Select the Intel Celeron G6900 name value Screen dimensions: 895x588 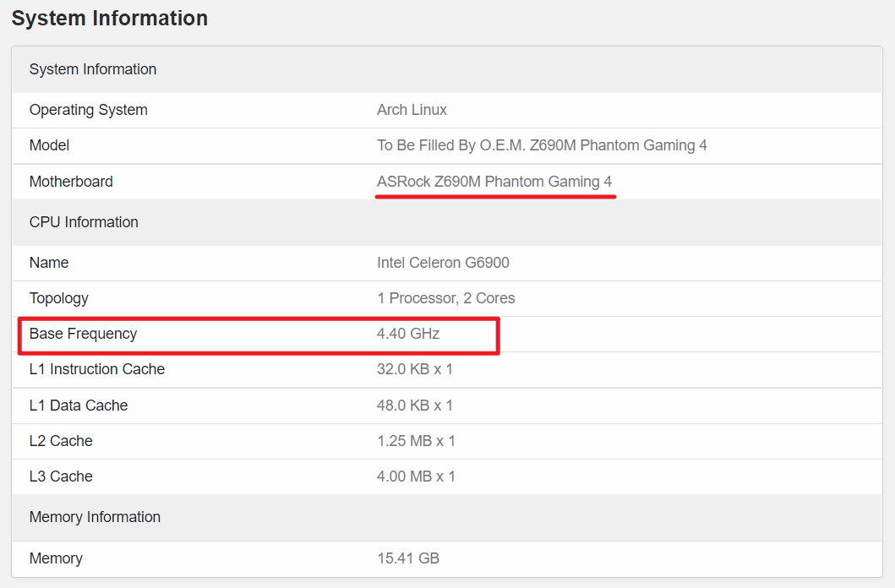[x=443, y=263]
